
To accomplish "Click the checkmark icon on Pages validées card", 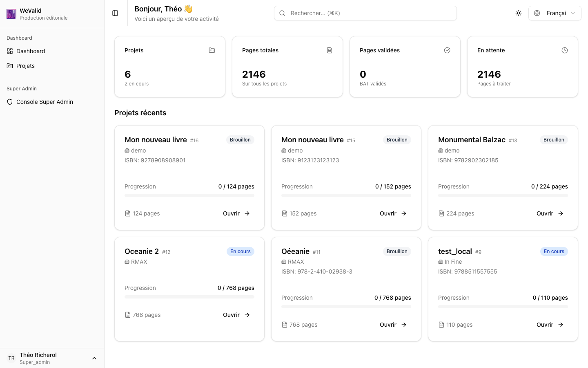I will coord(447,50).
